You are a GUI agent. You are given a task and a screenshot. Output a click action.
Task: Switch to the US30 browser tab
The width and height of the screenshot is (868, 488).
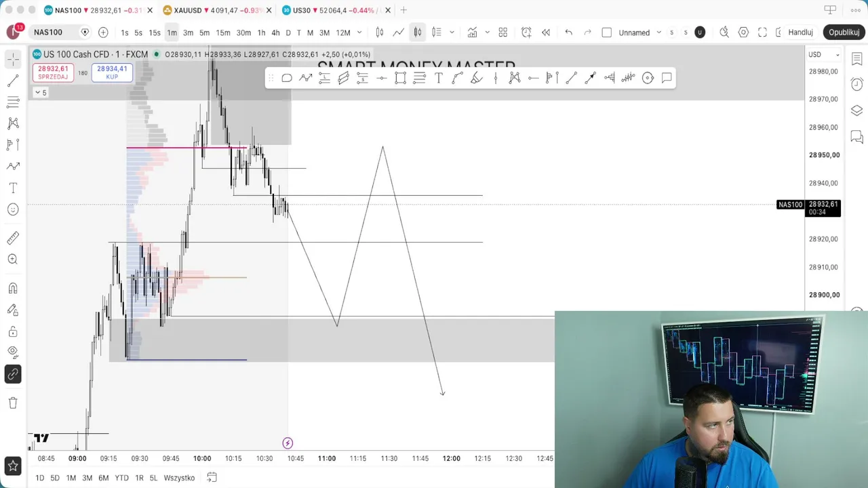(x=336, y=10)
